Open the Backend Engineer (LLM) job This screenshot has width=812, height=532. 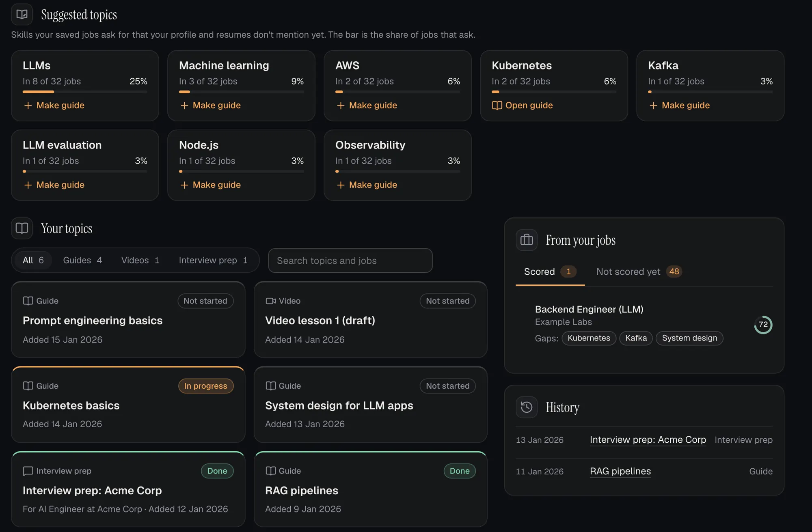tap(589, 309)
